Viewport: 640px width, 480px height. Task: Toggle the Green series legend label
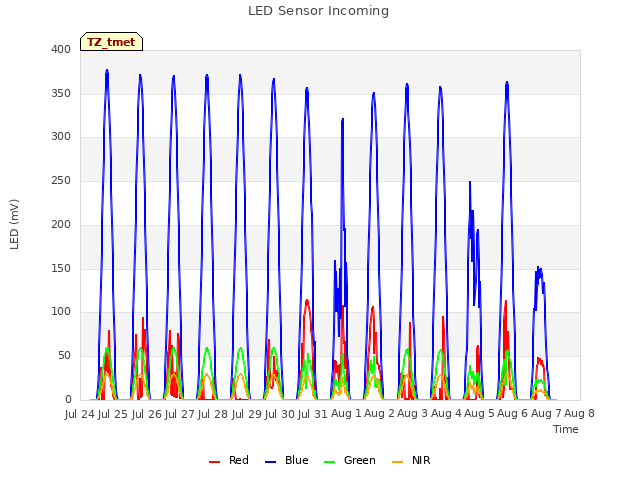pos(360,460)
